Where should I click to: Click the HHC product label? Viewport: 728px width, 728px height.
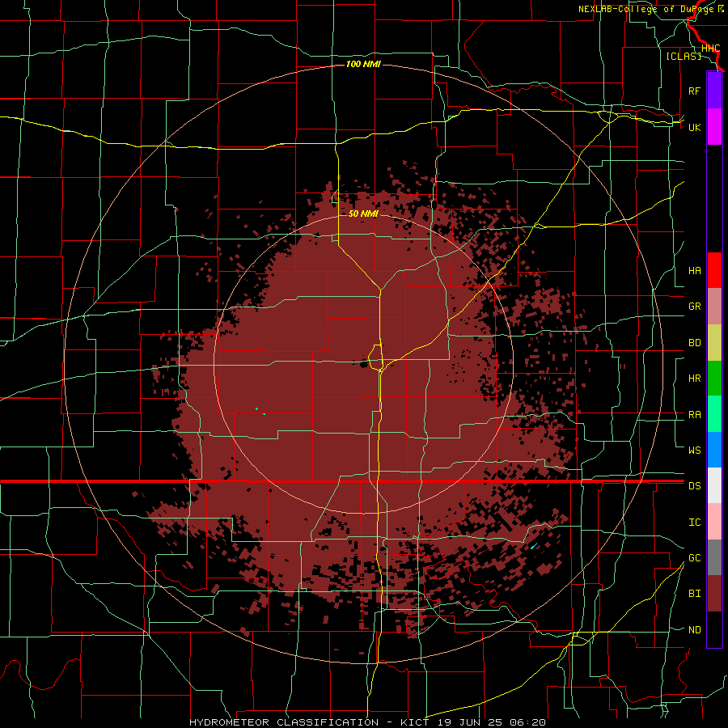tap(710, 49)
